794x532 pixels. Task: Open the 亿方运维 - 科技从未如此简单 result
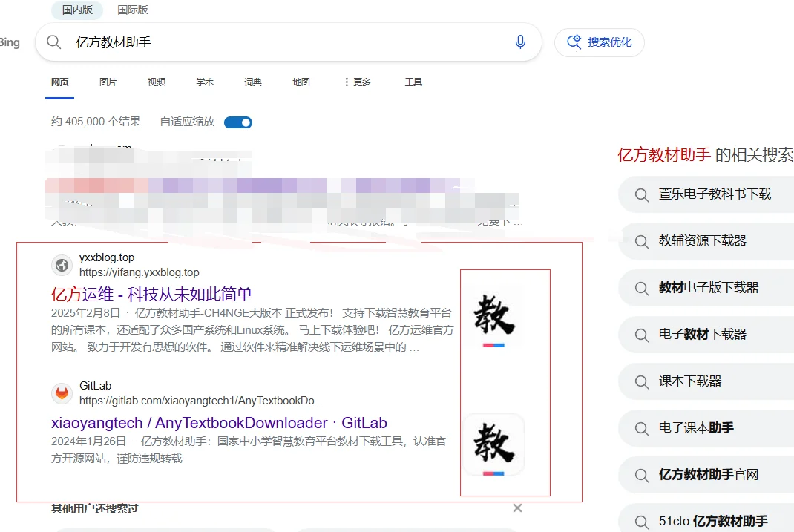[151, 294]
